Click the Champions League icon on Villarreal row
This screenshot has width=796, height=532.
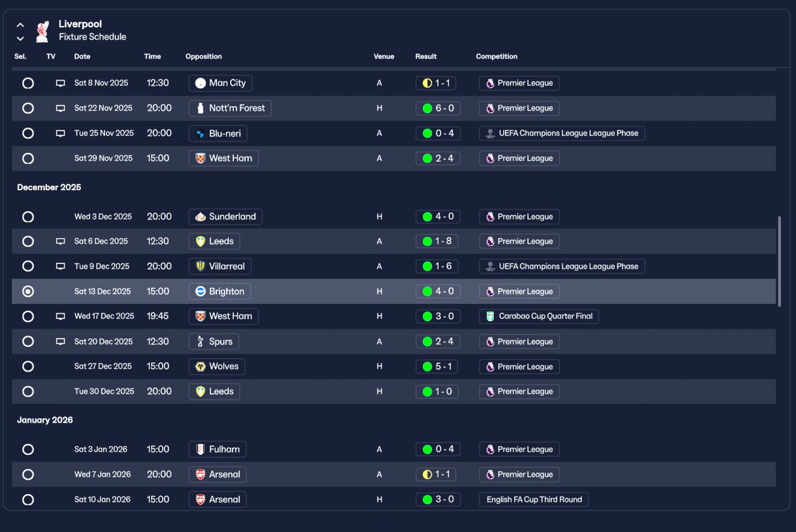[490, 267]
